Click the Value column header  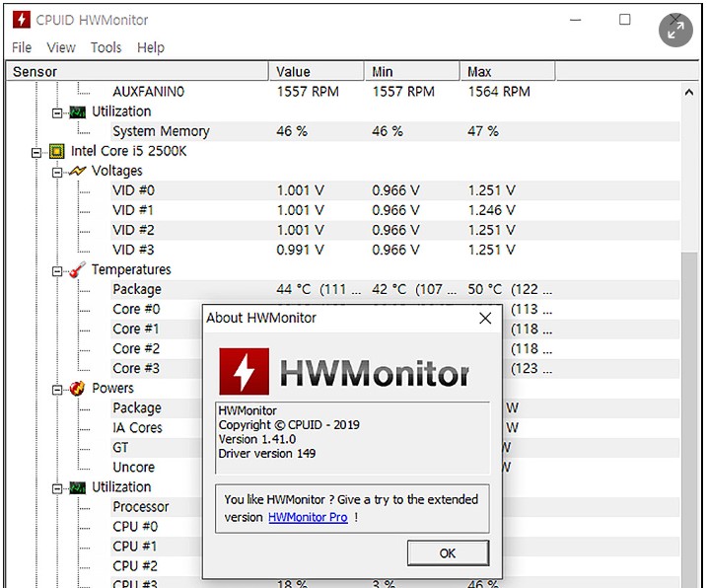point(317,72)
